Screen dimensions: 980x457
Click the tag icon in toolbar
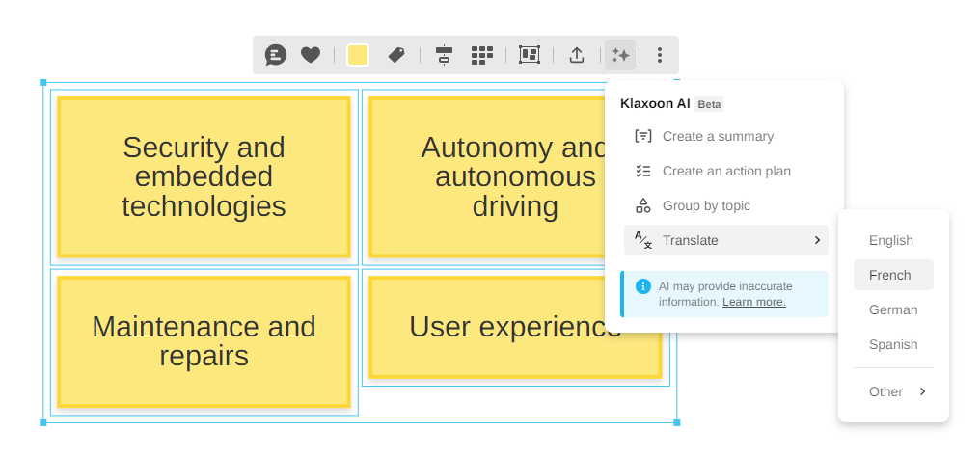395,55
